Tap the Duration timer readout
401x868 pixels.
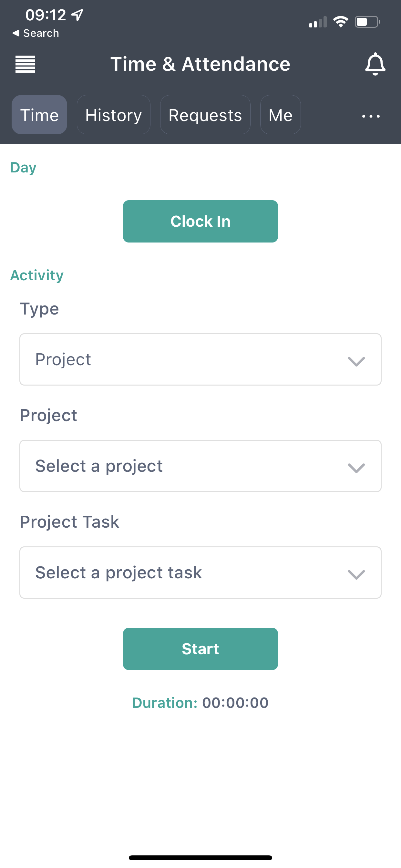tap(200, 703)
